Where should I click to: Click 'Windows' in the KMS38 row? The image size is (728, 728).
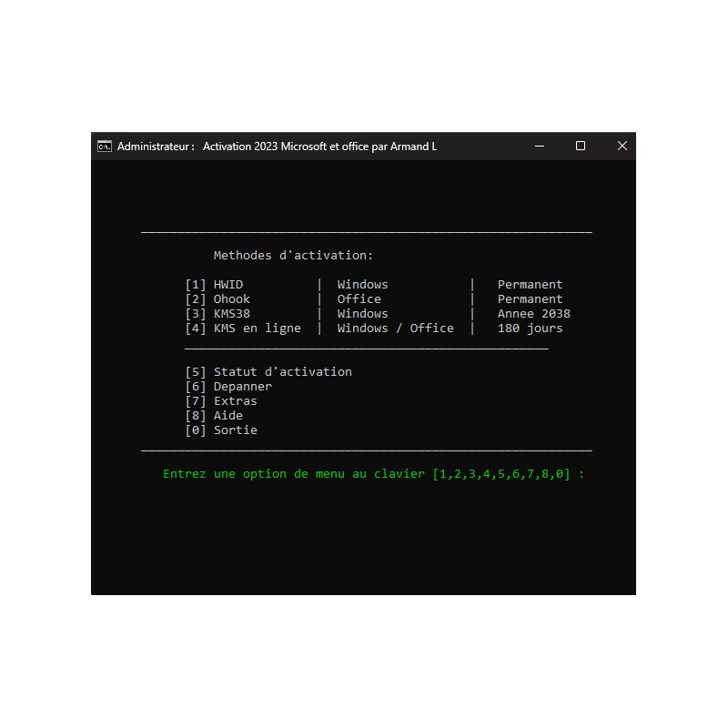click(362, 314)
